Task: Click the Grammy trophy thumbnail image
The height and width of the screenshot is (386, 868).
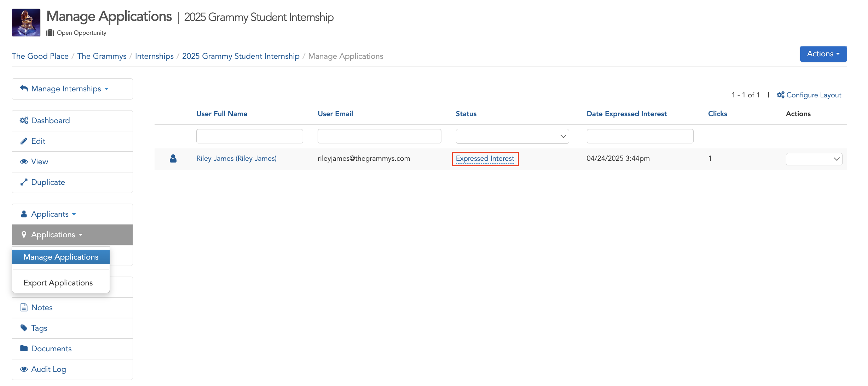Action: (26, 23)
